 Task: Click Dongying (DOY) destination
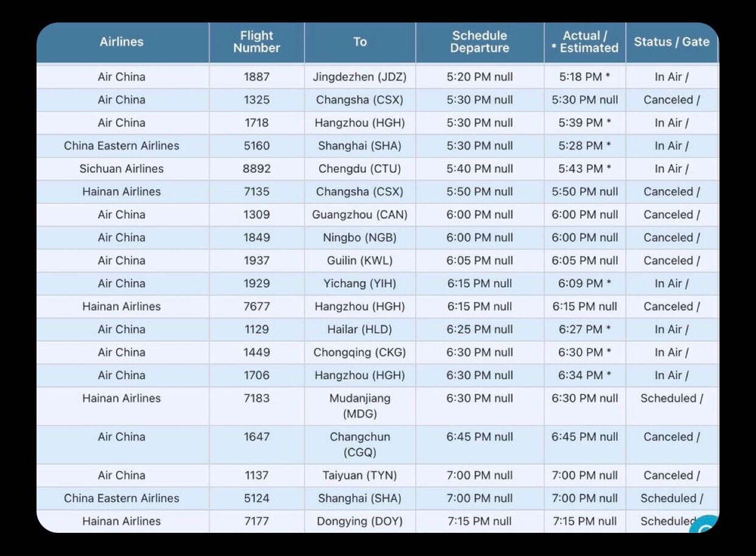click(x=360, y=521)
